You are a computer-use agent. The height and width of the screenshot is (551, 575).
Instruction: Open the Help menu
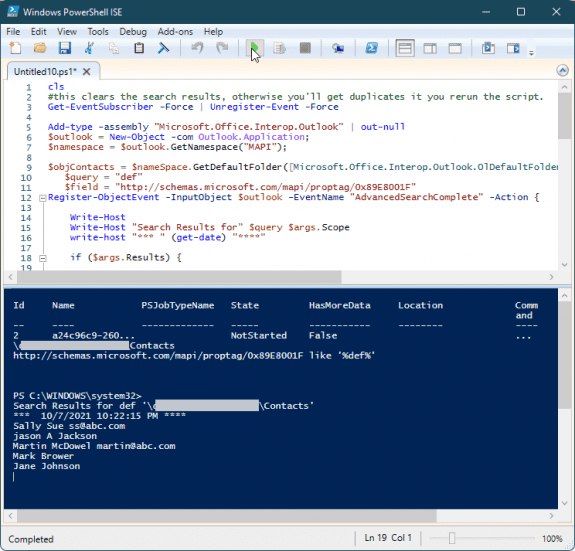(x=213, y=32)
